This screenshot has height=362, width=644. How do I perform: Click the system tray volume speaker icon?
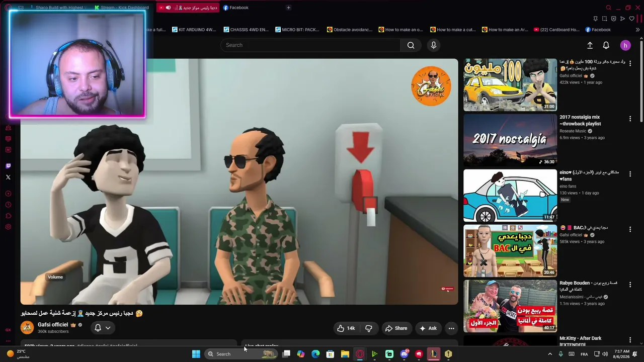605,354
